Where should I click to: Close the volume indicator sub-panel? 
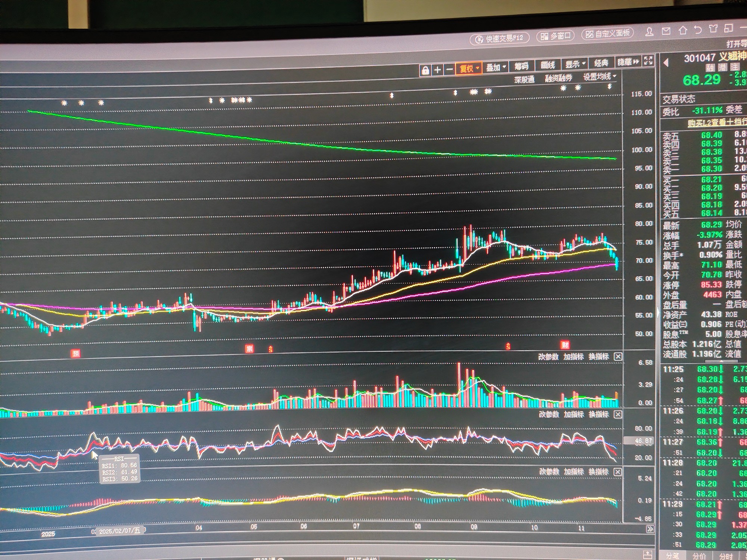(618, 357)
